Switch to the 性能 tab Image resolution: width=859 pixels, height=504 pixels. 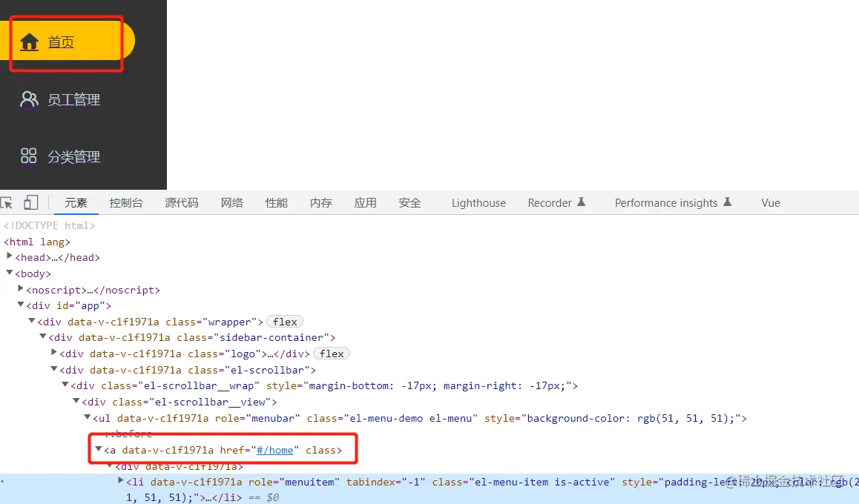click(x=276, y=203)
